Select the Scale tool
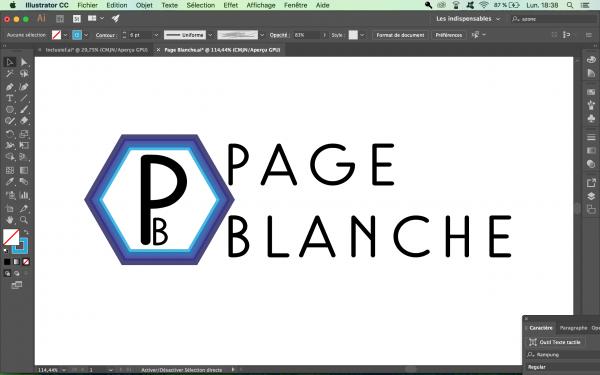Screen dimensions: 600x375 (x=24, y=134)
